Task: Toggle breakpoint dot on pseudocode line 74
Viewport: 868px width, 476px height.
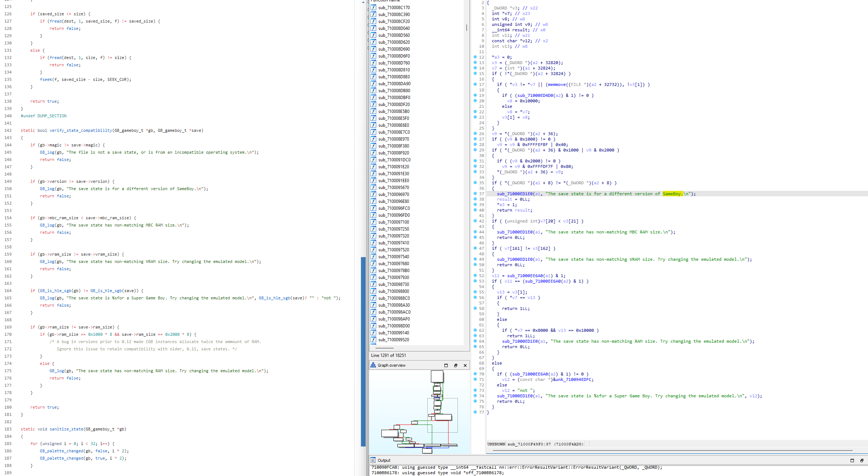Action: click(475, 396)
